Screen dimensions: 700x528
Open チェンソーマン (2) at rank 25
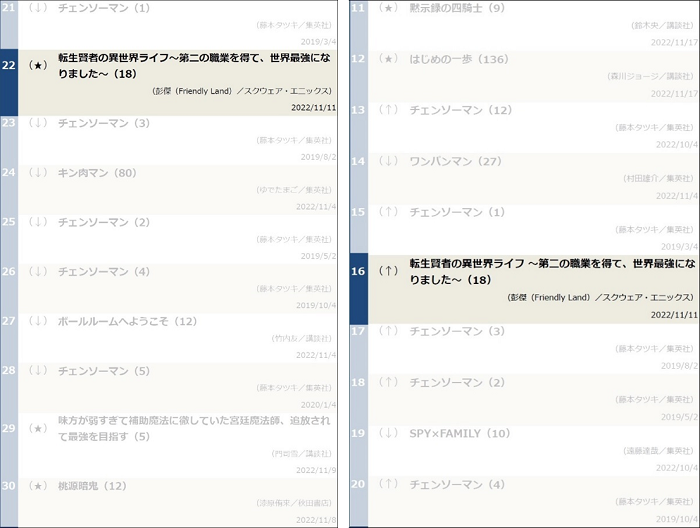[x=104, y=222]
